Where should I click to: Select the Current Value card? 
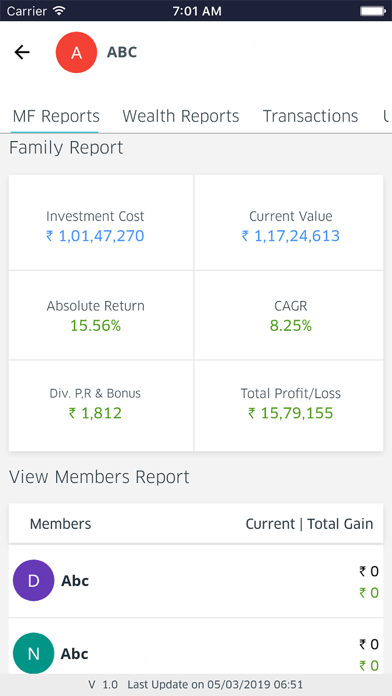pyautogui.click(x=289, y=222)
